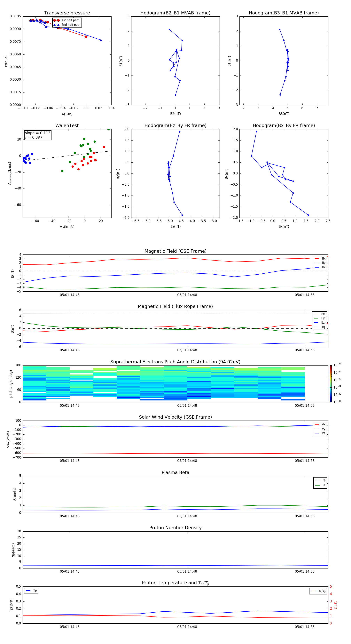Click the 'V_A(km/s)' x-axis label
The height and width of the screenshot is (644, 351).
[x=67, y=227]
